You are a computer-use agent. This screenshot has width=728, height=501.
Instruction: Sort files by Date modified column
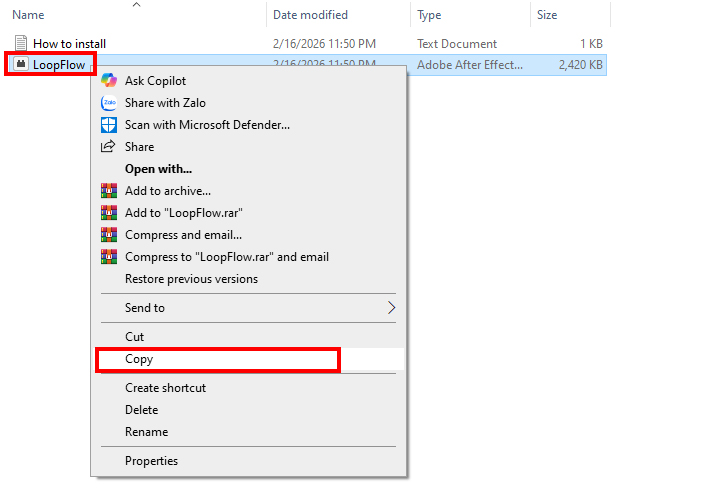pyautogui.click(x=310, y=15)
